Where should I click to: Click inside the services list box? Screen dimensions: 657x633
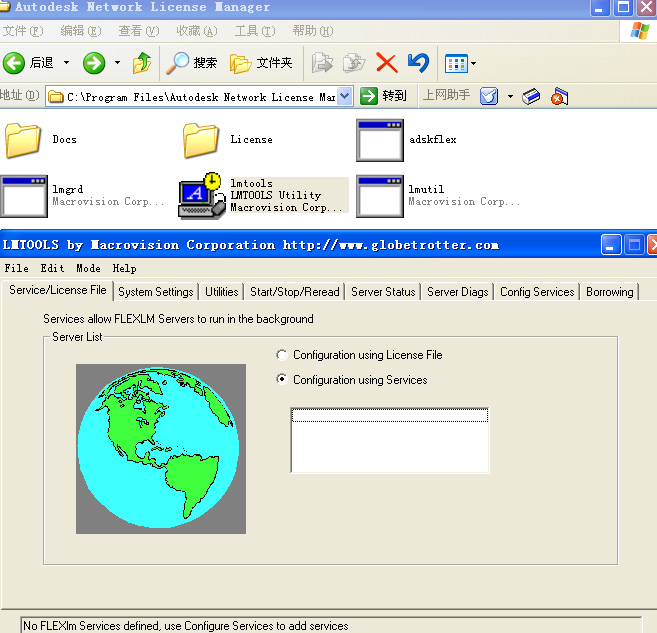(x=390, y=440)
